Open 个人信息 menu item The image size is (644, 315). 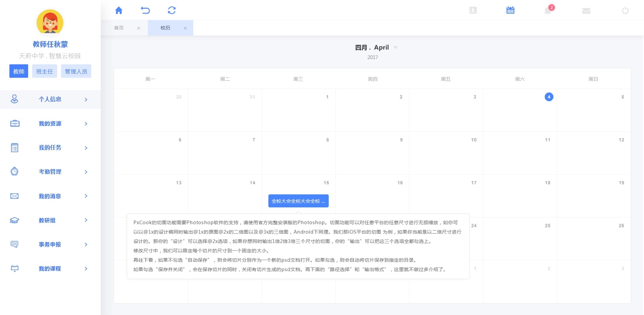[x=50, y=99]
